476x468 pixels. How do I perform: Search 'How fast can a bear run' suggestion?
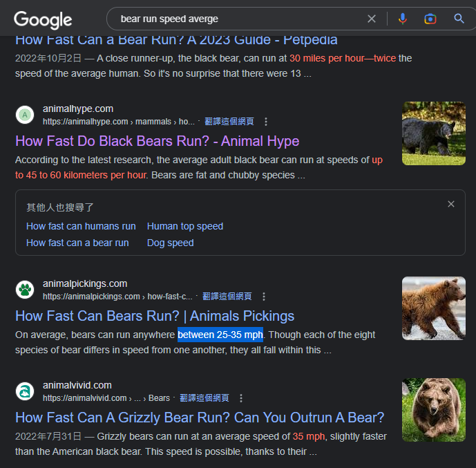pyautogui.click(x=77, y=243)
